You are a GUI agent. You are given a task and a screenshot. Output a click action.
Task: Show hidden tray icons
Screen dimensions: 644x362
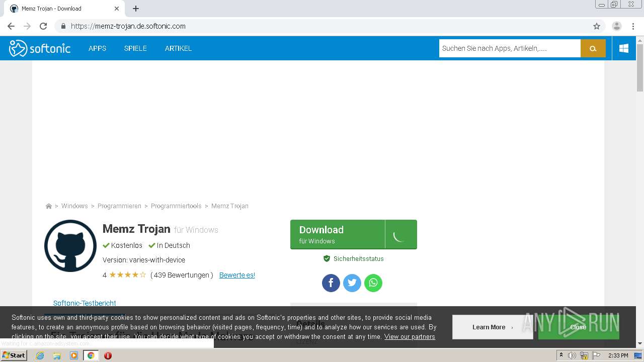click(x=561, y=355)
